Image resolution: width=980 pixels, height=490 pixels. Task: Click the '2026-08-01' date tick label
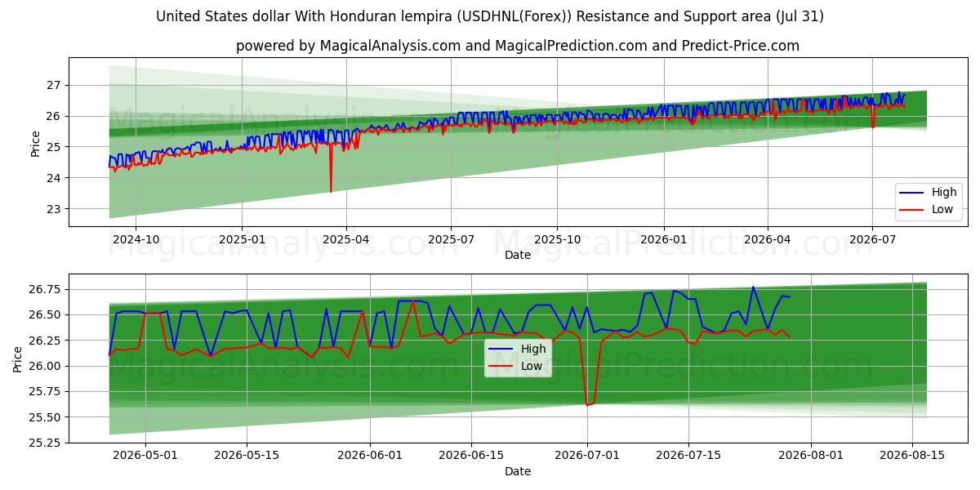812,457
